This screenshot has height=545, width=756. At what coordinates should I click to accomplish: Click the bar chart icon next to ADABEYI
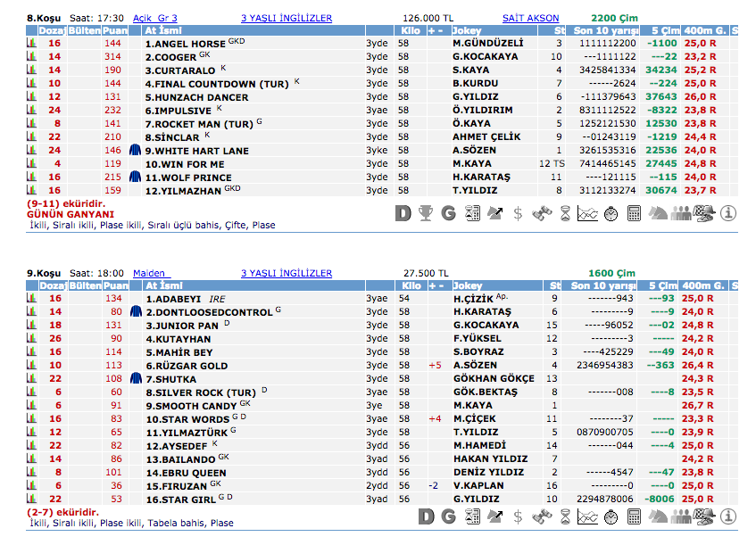coord(32,299)
